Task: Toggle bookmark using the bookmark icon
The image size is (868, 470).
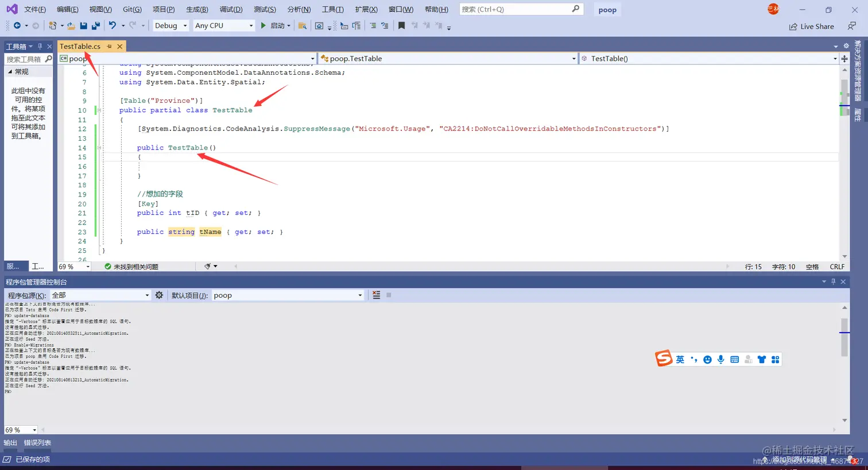Action: click(x=401, y=25)
